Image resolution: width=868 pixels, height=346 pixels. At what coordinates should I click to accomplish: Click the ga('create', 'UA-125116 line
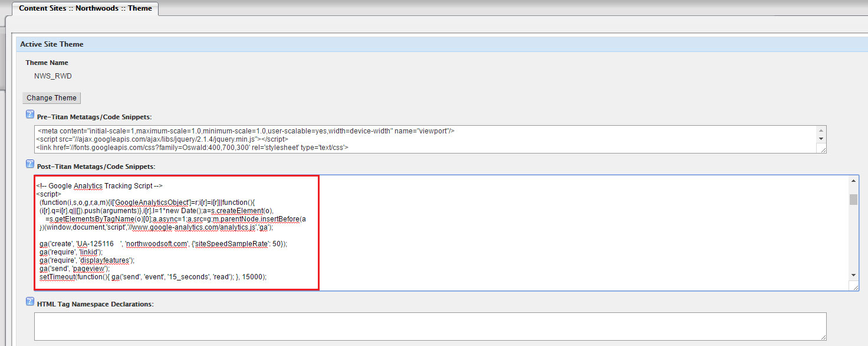click(x=163, y=243)
